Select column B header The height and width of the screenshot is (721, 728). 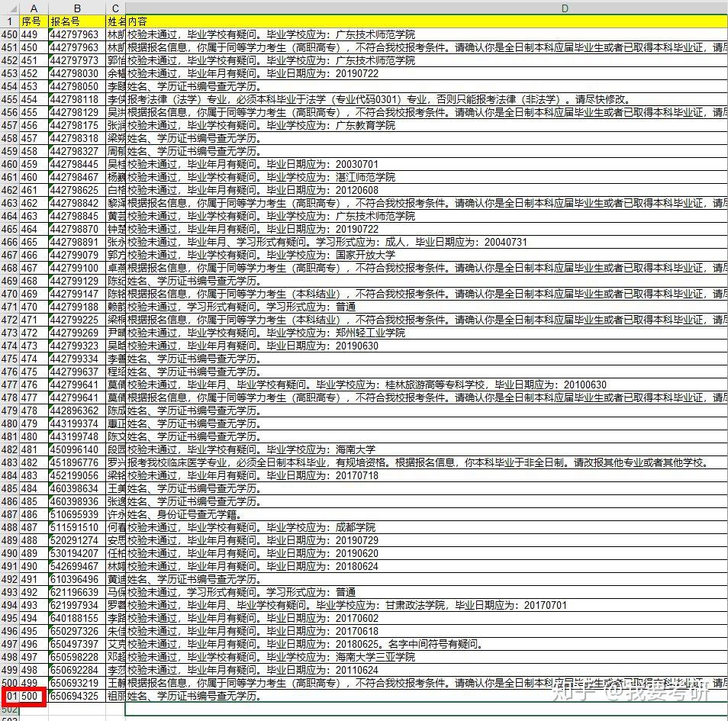77,8
